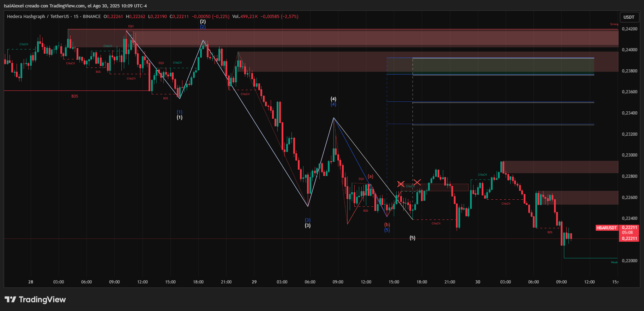Click the HBARUSDT symbol price tag

pyautogui.click(x=607, y=228)
